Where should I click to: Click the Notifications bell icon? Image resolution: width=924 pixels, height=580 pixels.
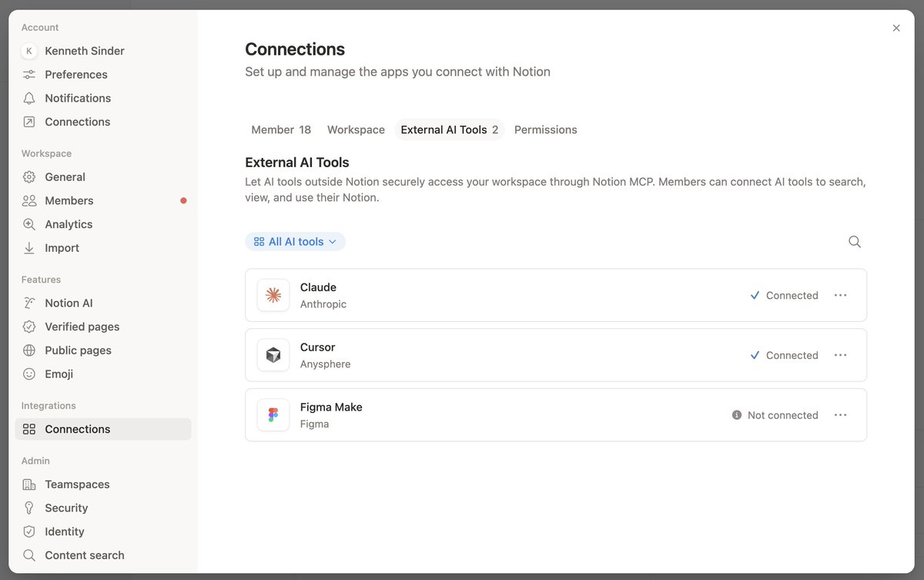pos(29,98)
